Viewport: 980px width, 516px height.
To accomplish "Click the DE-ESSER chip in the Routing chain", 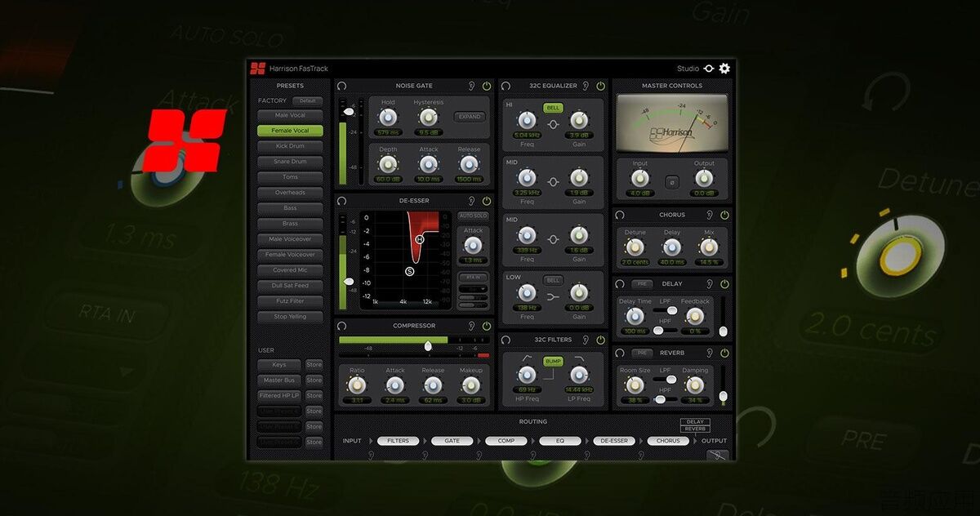I will click(614, 441).
